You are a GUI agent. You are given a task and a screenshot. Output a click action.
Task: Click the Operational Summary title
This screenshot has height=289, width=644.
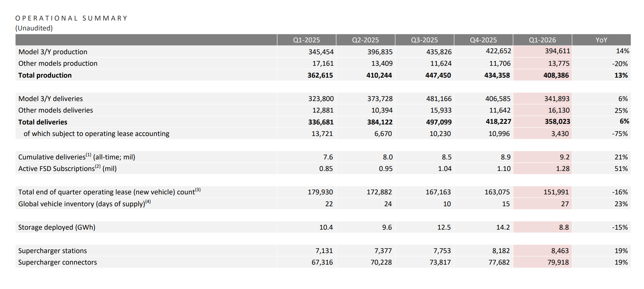tap(71, 18)
